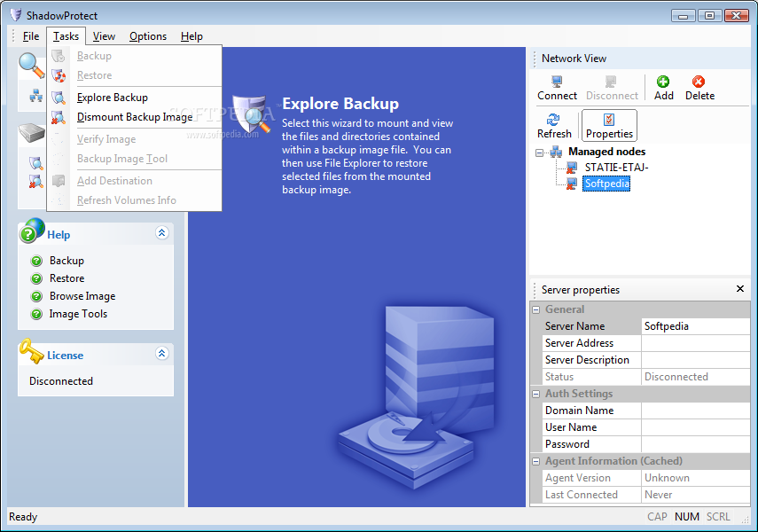758x532 pixels.
Task: Collapse the Managed nodes tree
Action: point(539,153)
